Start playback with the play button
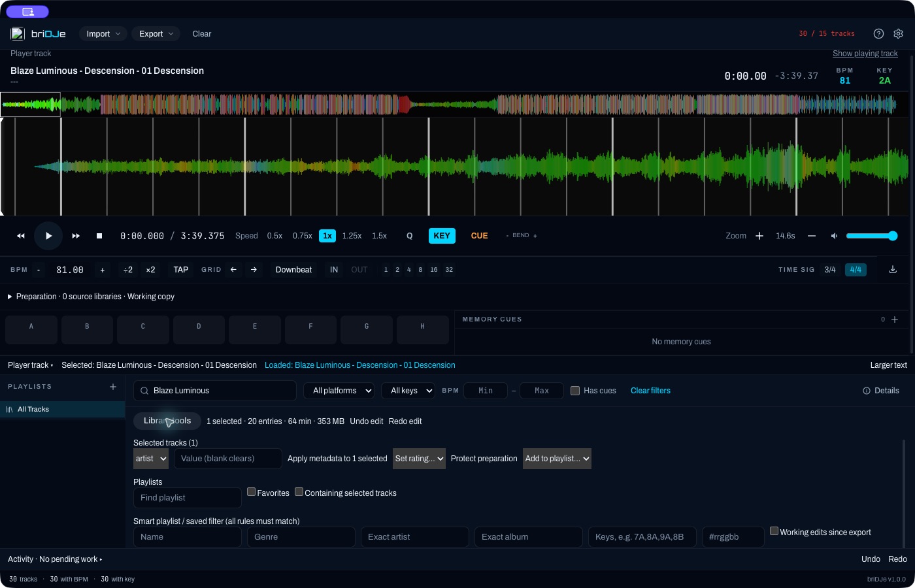 (48, 236)
